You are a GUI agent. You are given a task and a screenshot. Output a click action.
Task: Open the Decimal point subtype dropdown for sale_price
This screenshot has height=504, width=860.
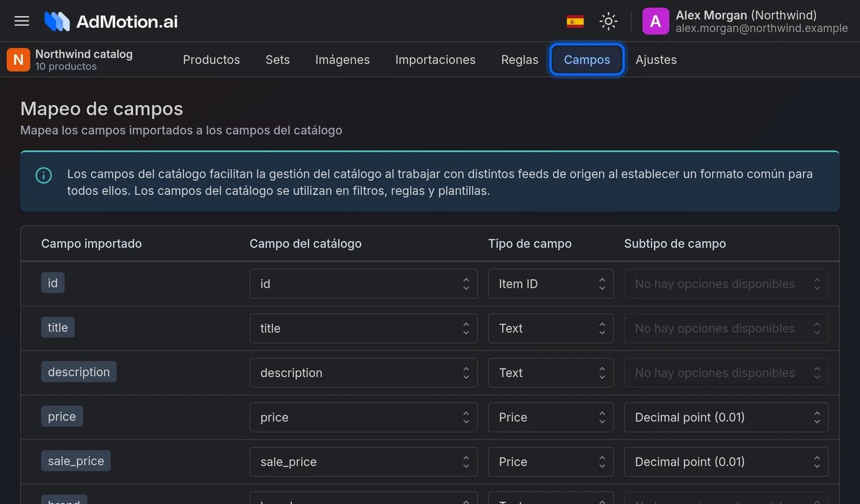click(726, 462)
